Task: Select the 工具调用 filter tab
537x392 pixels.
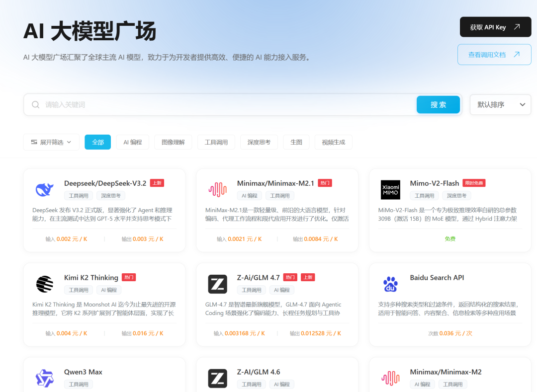Action: pos(216,142)
